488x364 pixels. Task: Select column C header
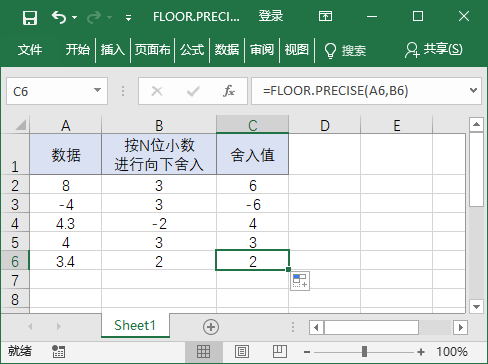point(253,125)
